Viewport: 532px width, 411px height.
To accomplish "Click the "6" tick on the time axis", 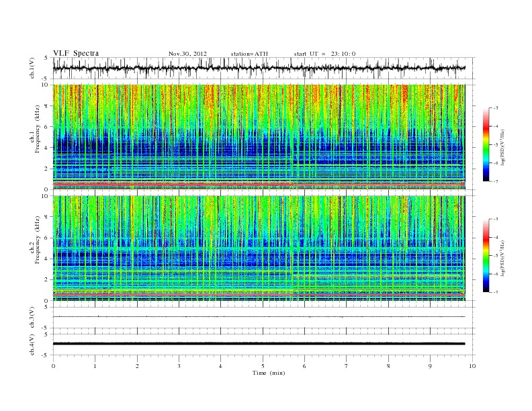I will tap(305, 366).
